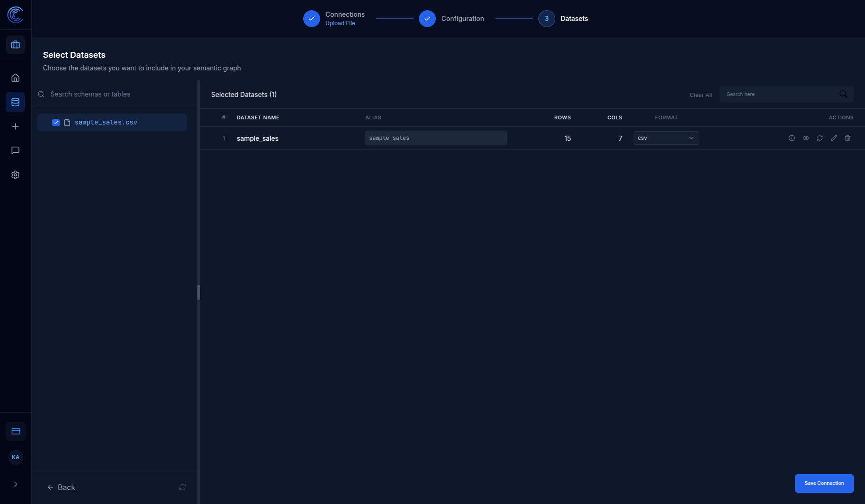Preview sample_sales with the eye icon
The height and width of the screenshot is (504, 865).
click(806, 138)
